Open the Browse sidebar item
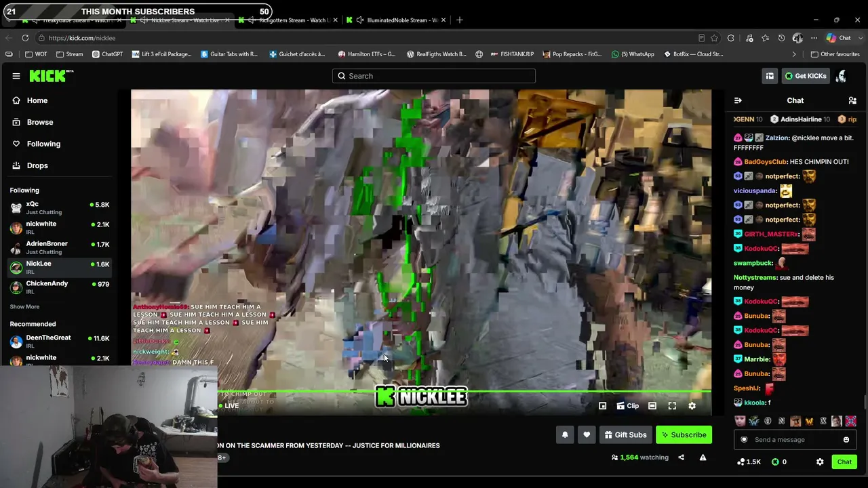This screenshot has height=488, width=868. pyautogui.click(x=40, y=122)
